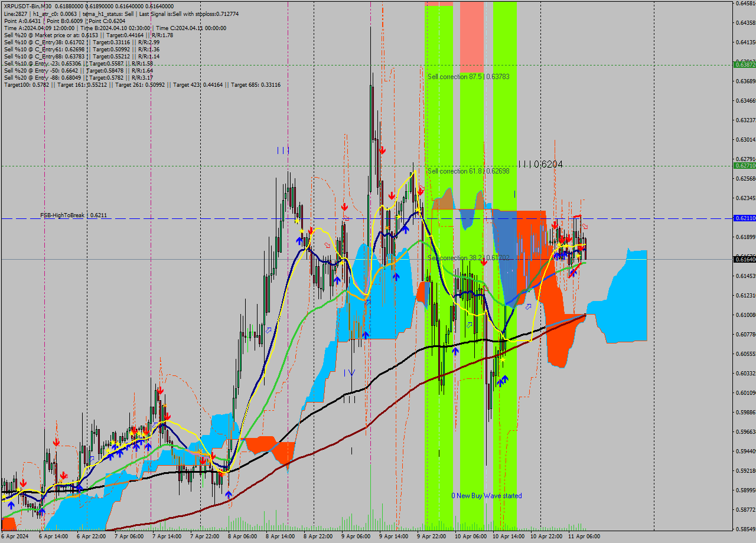Click the 0.6010 price scale value
This screenshot has height=543, width=756.
pos(746,392)
